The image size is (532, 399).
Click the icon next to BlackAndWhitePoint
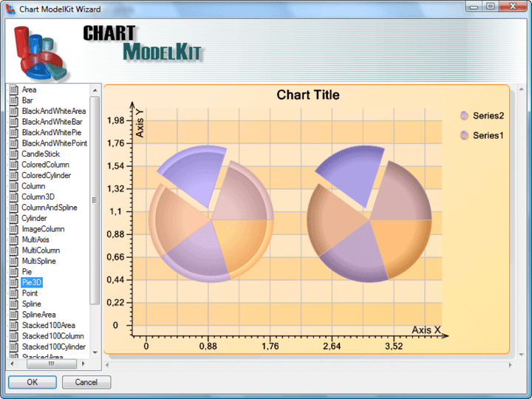click(14, 143)
